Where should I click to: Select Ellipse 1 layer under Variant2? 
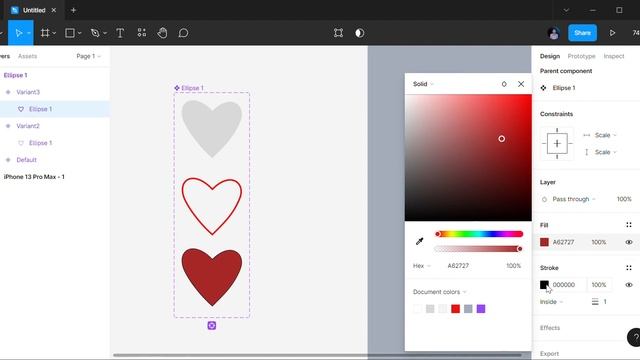pos(40,143)
